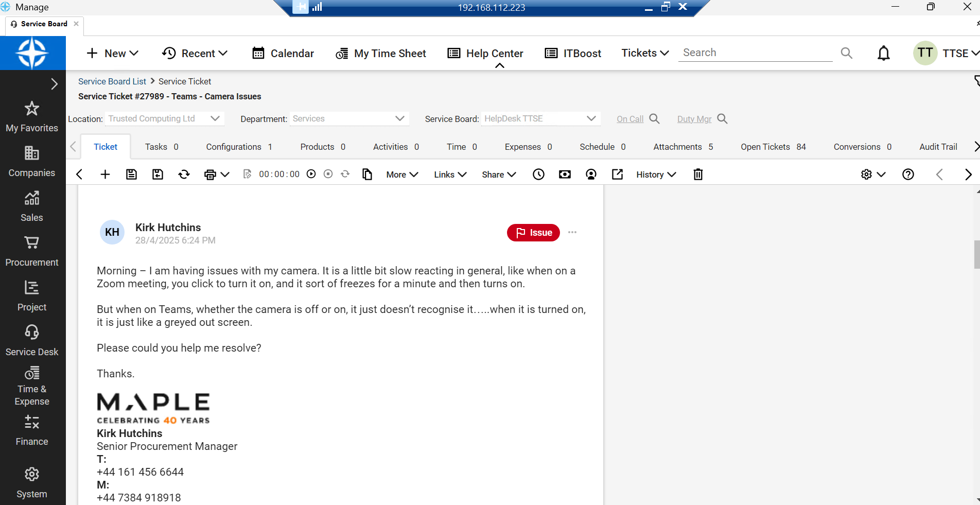Open the Print dropdown
The height and width of the screenshot is (505, 980).
[x=216, y=175]
